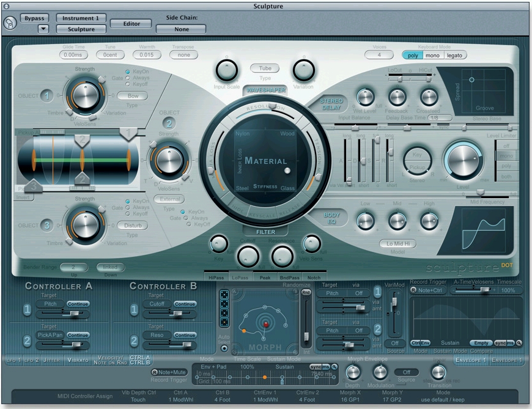
Task: Click the Delay Feedback knob
Action: pos(397,97)
